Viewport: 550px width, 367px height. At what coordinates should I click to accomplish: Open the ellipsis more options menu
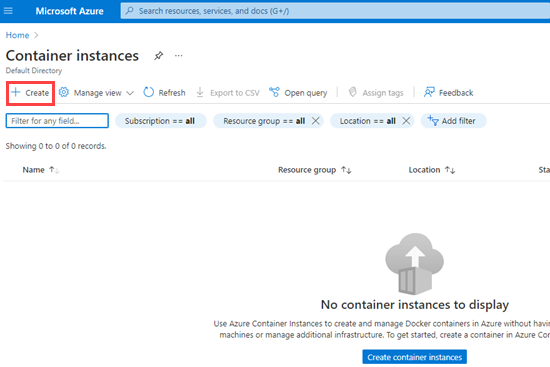click(x=179, y=55)
